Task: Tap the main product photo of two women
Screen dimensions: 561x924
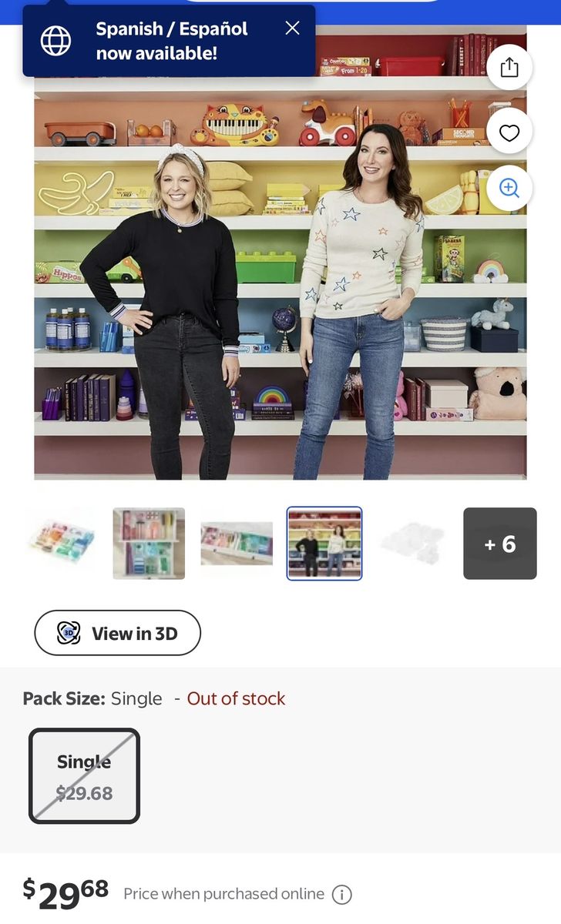Action: [280, 253]
